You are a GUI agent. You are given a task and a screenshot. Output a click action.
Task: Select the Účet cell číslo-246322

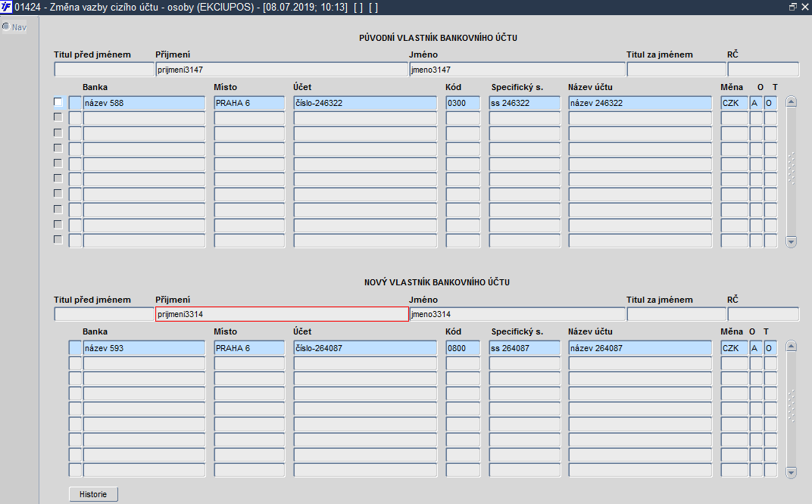point(365,103)
